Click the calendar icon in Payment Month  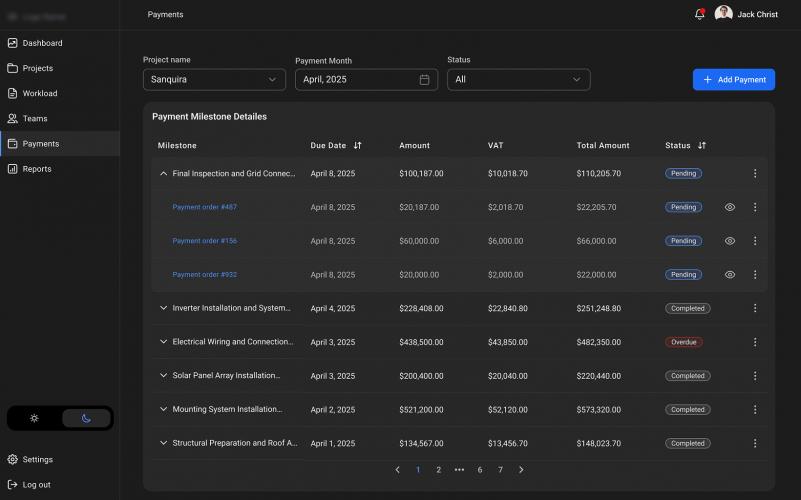[424, 80]
